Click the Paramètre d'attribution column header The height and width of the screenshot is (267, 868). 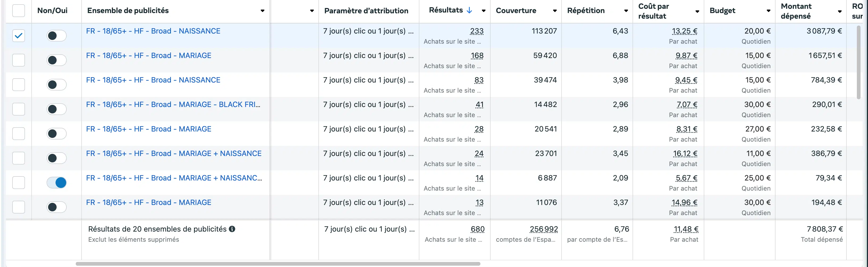click(366, 11)
